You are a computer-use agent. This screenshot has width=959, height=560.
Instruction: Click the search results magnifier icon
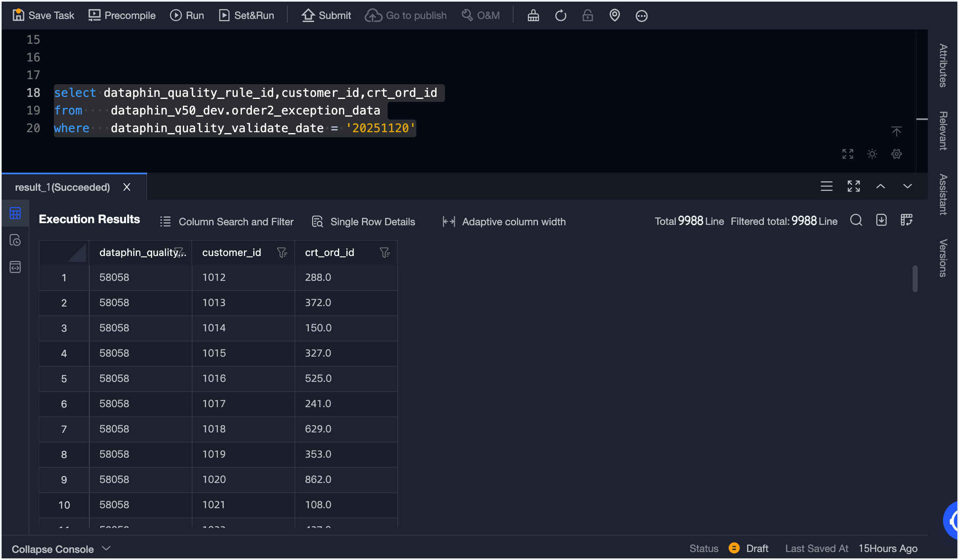click(856, 220)
